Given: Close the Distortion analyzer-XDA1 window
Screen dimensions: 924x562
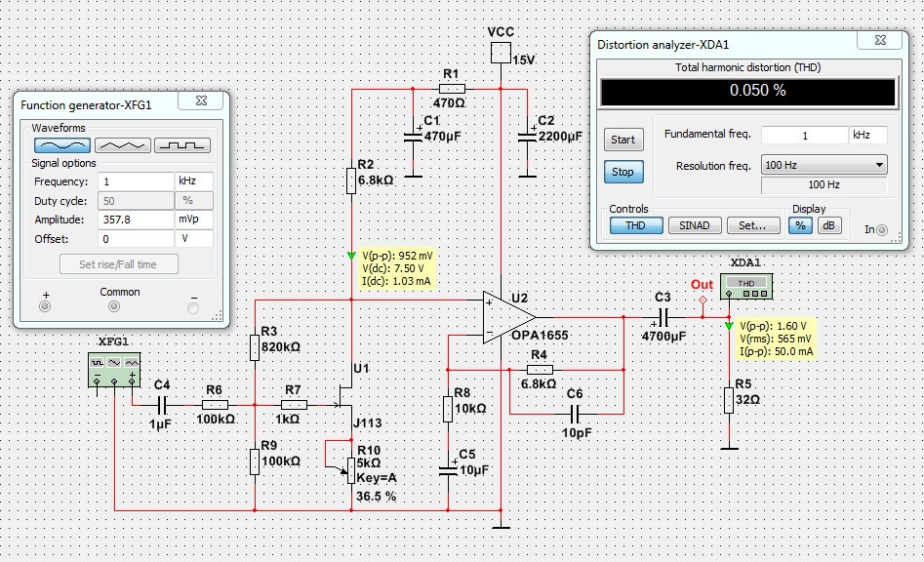Looking at the screenshot, I should 880,40.
